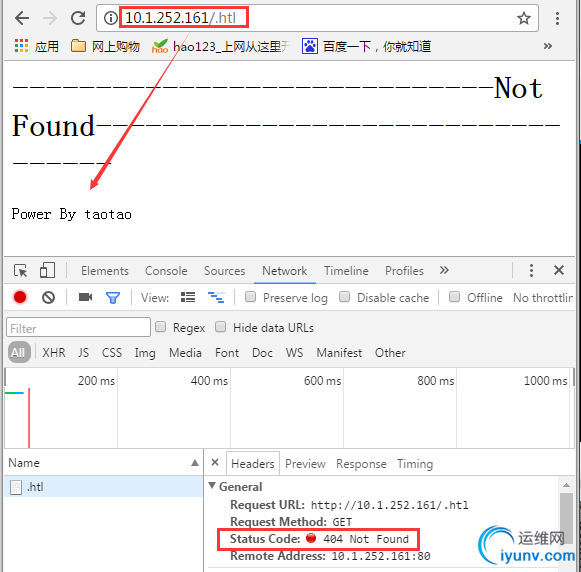This screenshot has height=572, width=581.
Task: Stop recording network log
Action: 20,297
